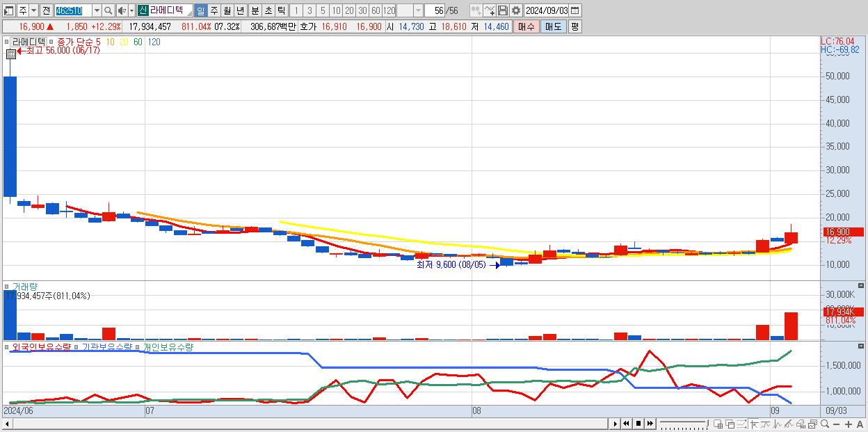Choose the 60 interval button

pos(376,10)
